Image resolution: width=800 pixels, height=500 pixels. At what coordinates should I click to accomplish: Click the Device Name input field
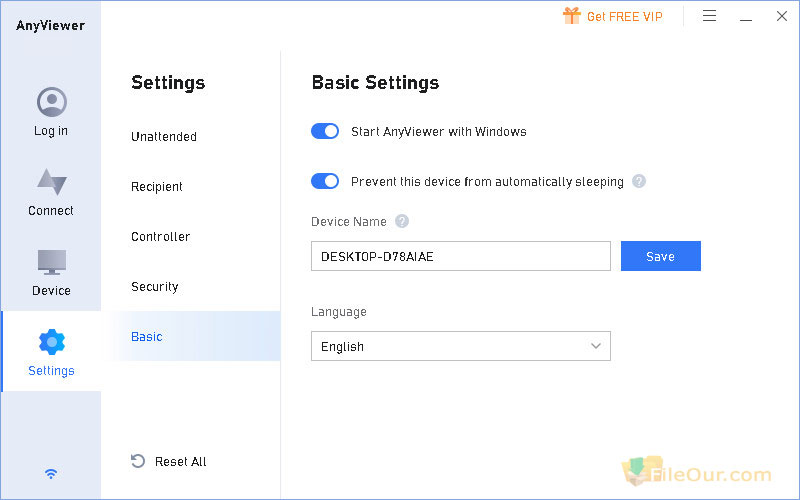(x=461, y=256)
